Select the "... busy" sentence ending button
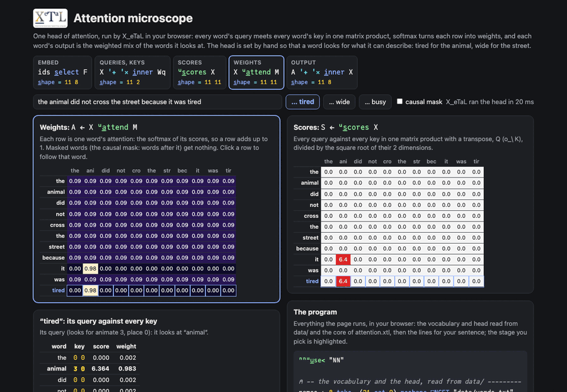567x392 pixels. point(375,102)
